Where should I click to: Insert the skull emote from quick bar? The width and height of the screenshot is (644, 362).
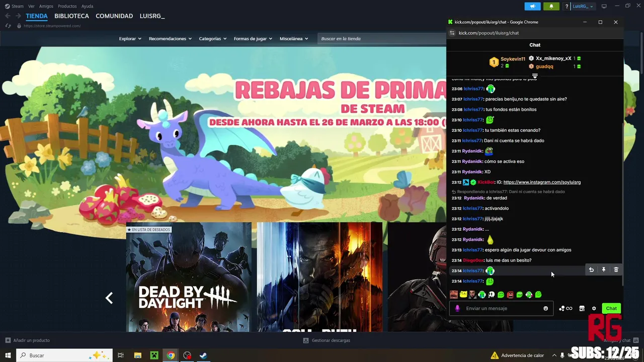492,295
